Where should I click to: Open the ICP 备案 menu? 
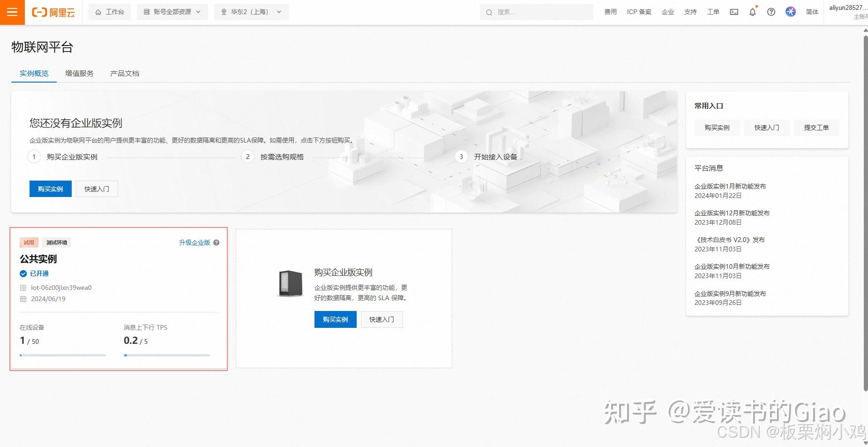tap(639, 12)
